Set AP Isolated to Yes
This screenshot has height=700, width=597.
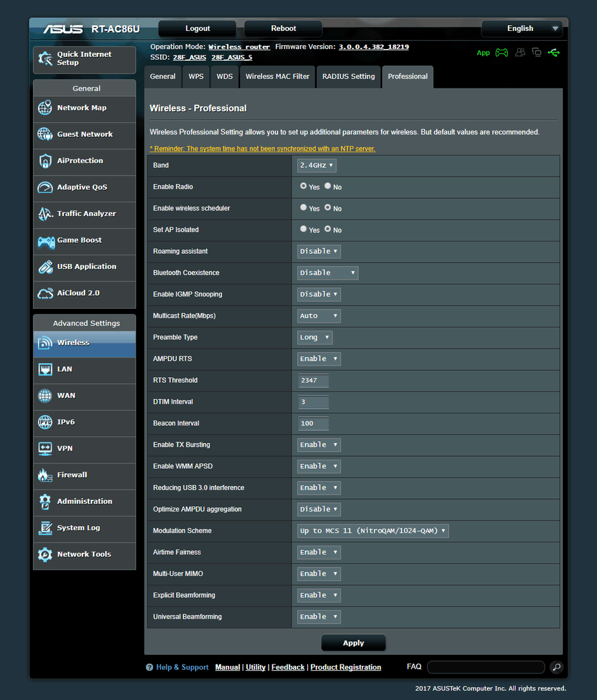[303, 229]
